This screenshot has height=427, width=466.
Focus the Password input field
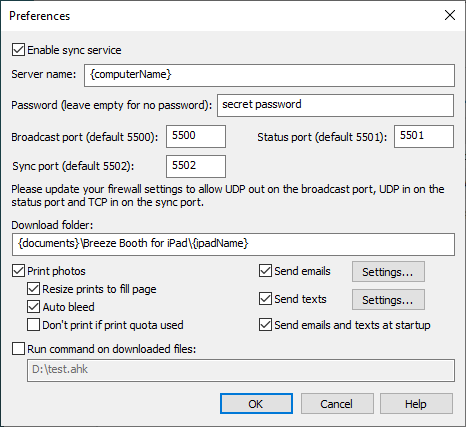coord(335,105)
